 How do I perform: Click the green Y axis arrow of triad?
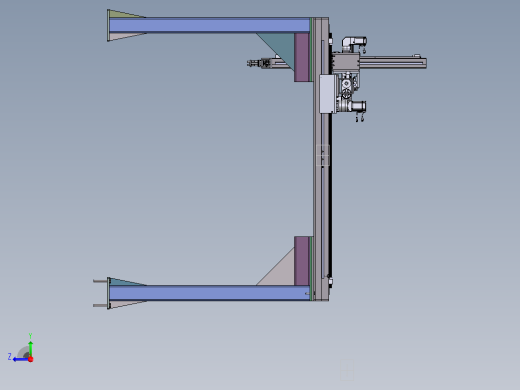tap(30, 348)
